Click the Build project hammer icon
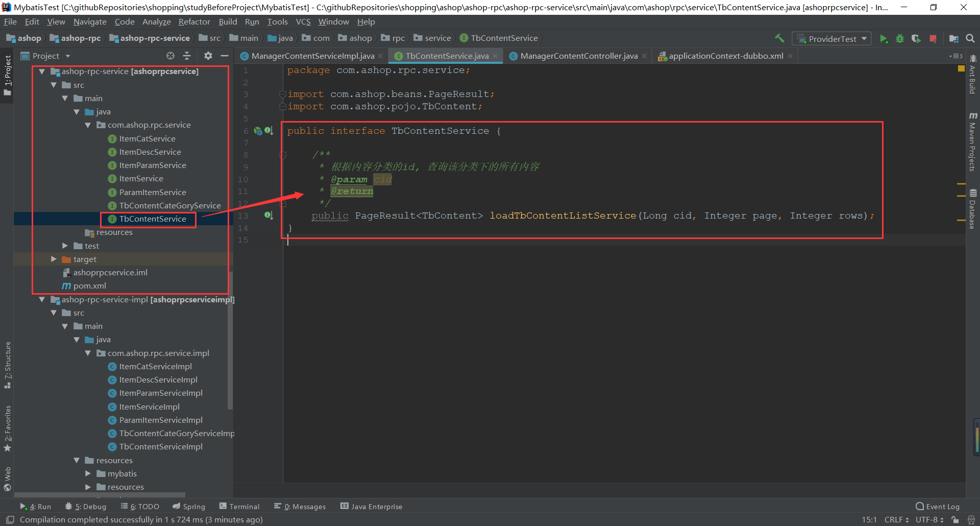The height and width of the screenshot is (526, 980). click(779, 38)
